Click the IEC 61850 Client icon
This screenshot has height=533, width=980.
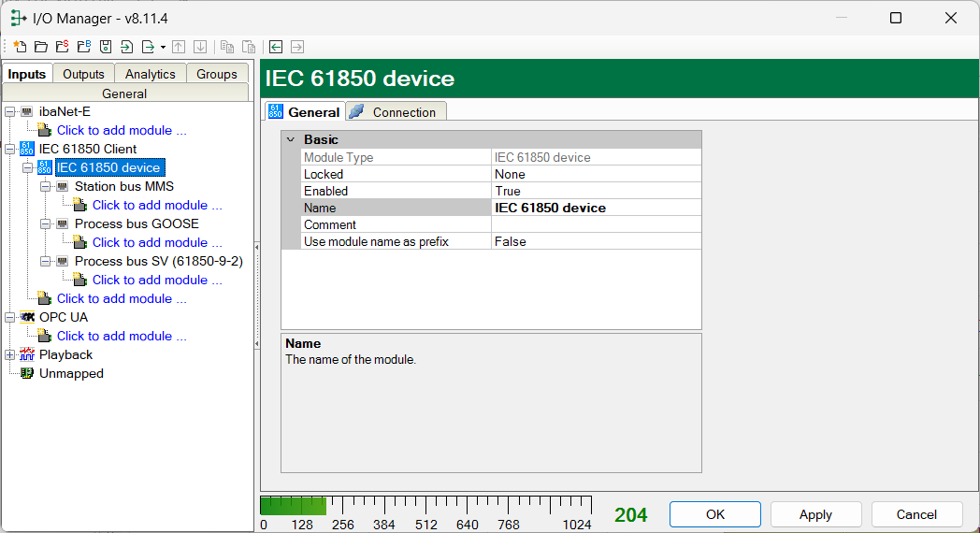[27, 149]
